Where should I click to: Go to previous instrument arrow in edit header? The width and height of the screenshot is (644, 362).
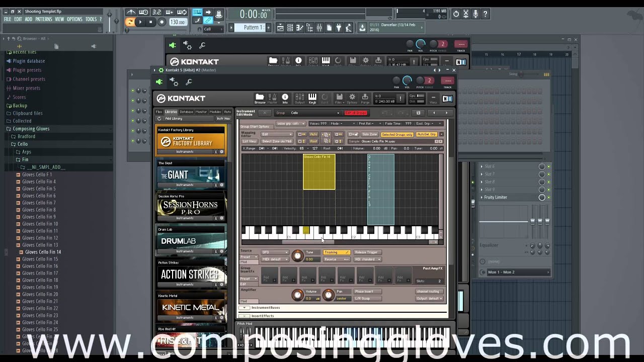434,113
